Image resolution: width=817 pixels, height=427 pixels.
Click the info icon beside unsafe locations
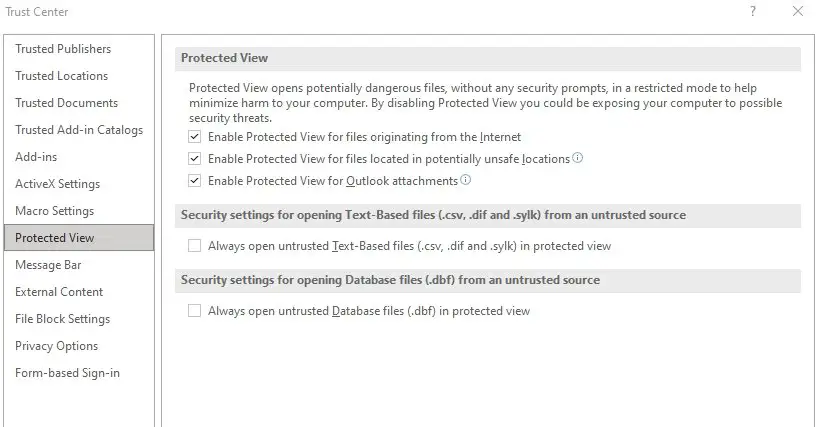577,158
